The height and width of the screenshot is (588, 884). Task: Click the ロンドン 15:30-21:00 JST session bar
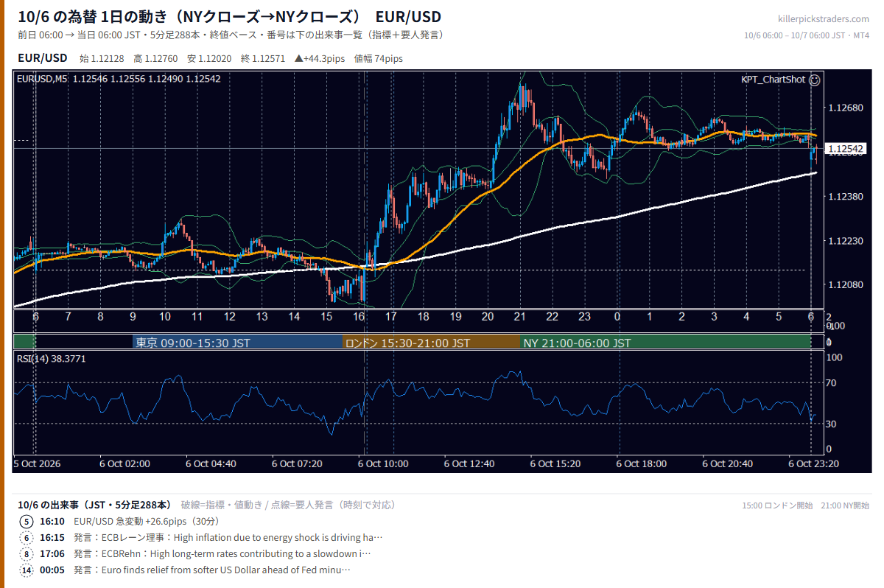[431, 343]
